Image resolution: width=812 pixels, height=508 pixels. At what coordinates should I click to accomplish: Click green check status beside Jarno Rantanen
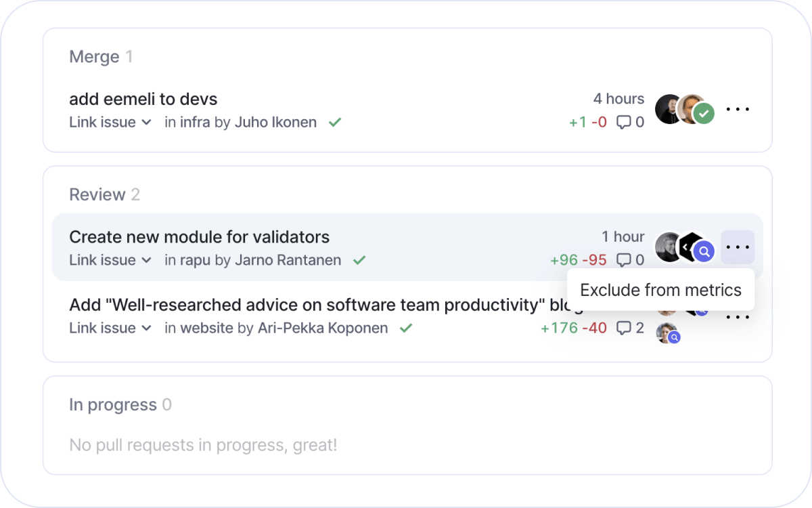359,260
